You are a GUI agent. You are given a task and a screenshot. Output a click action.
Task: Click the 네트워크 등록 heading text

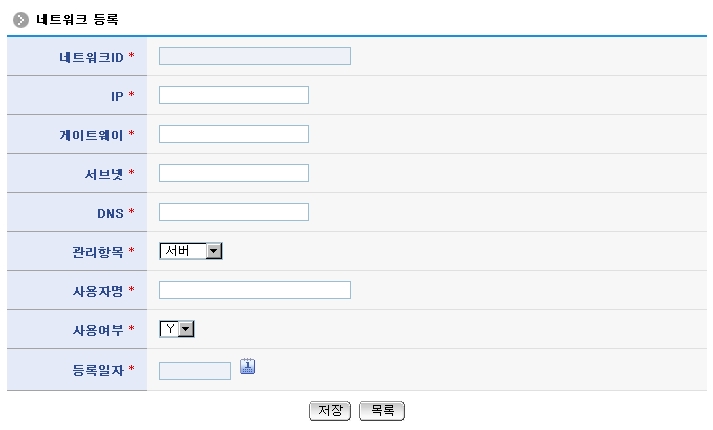79,20
